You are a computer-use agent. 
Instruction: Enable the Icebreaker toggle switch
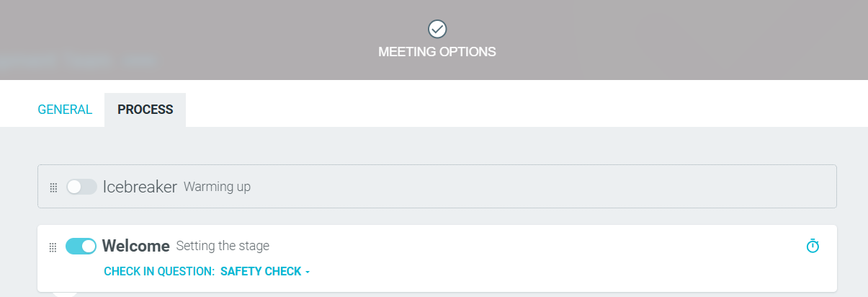[x=81, y=187]
